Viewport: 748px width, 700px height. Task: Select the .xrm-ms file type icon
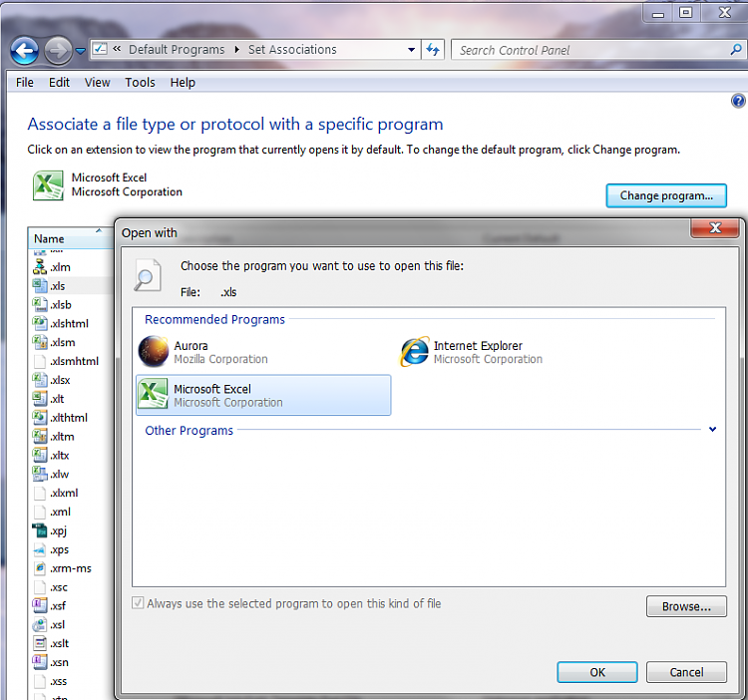click(40, 568)
